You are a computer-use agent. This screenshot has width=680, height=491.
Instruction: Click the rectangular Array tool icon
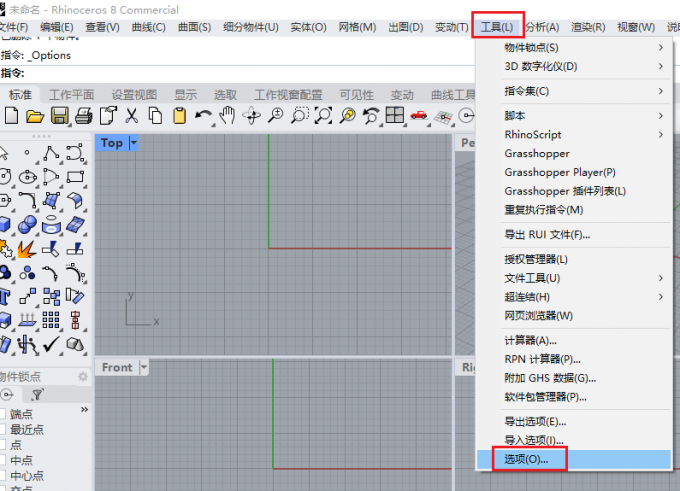pyautogui.click(x=51, y=320)
